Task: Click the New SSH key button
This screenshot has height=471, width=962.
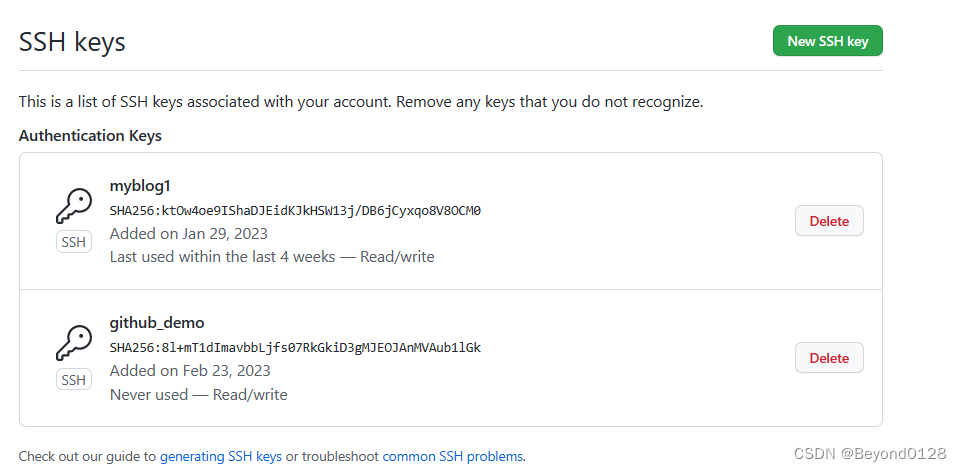Action: click(x=827, y=41)
